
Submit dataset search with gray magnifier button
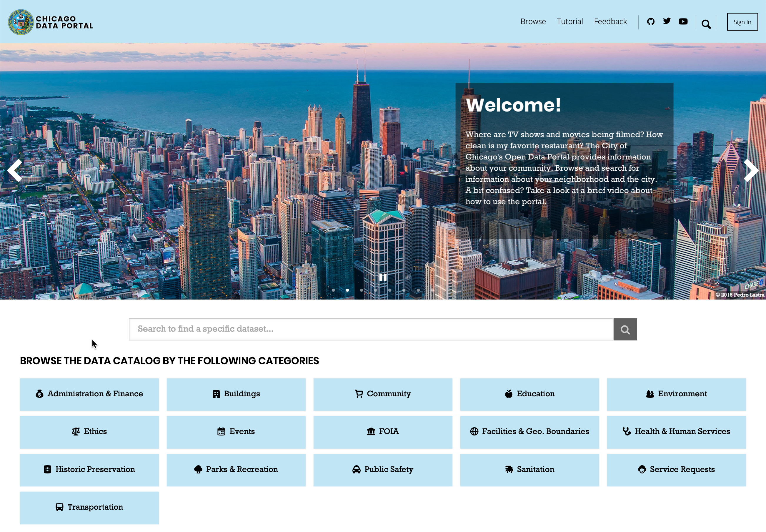pos(625,329)
